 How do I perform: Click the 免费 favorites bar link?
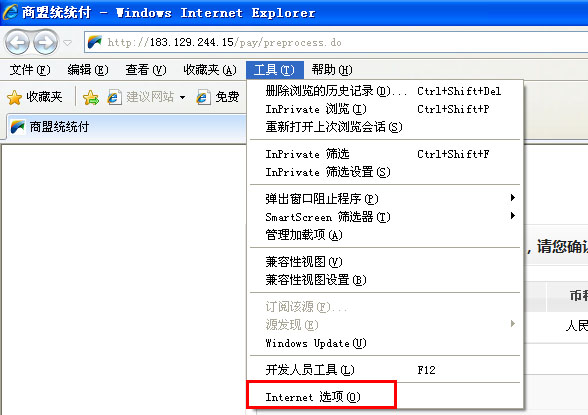(x=218, y=97)
